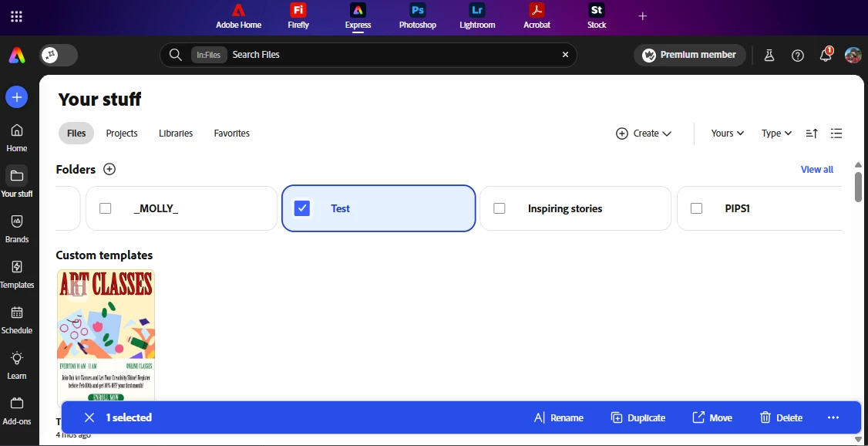Switch to list view icon
Screen dimensions: 868x446
tap(836, 133)
